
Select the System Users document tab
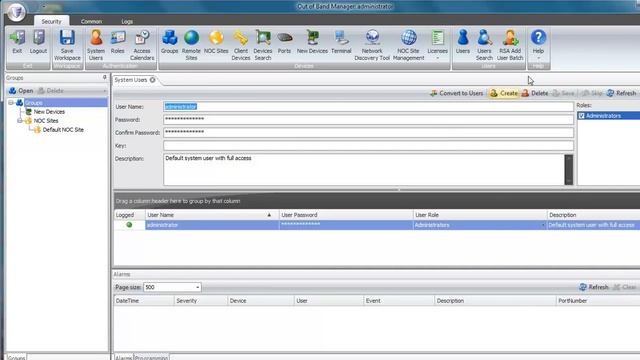[x=131, y=80]
